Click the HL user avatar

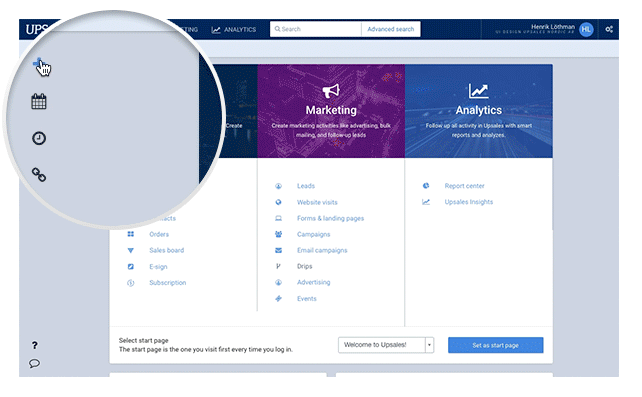point(586,29)
